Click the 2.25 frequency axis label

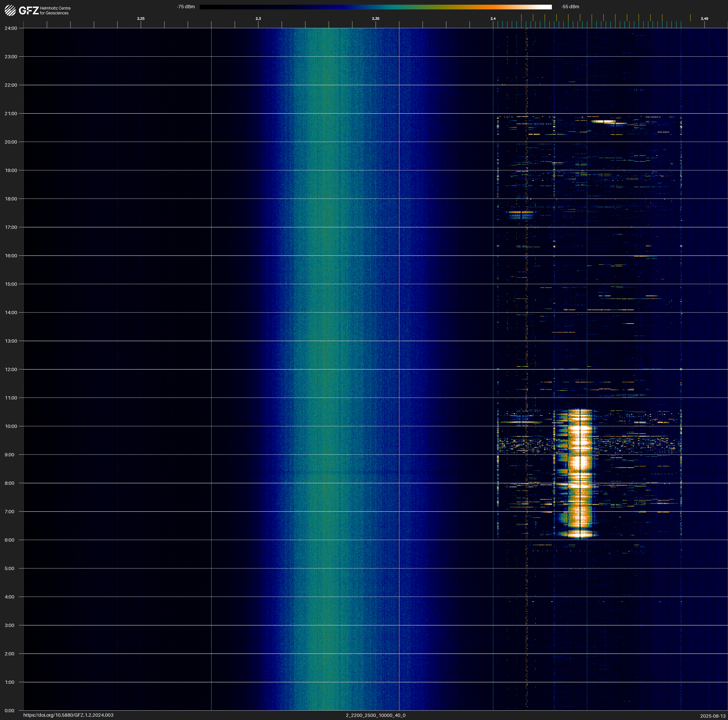(141, 19)
